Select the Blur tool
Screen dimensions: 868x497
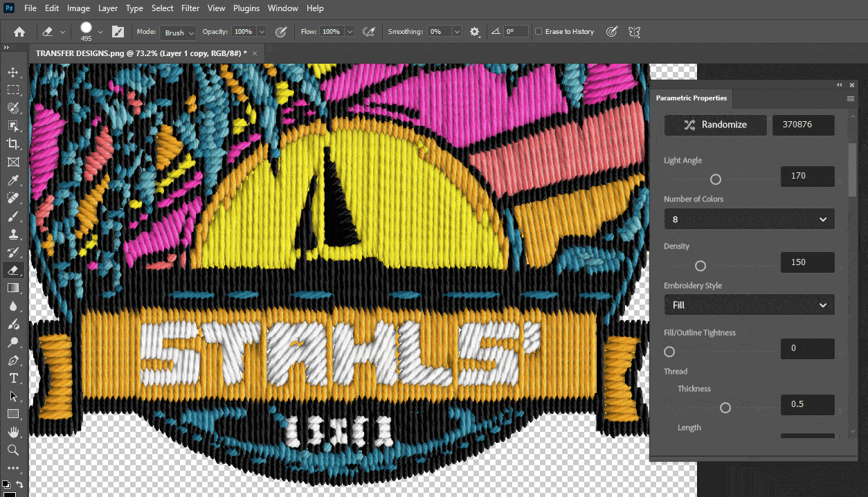tap(13, 306)
